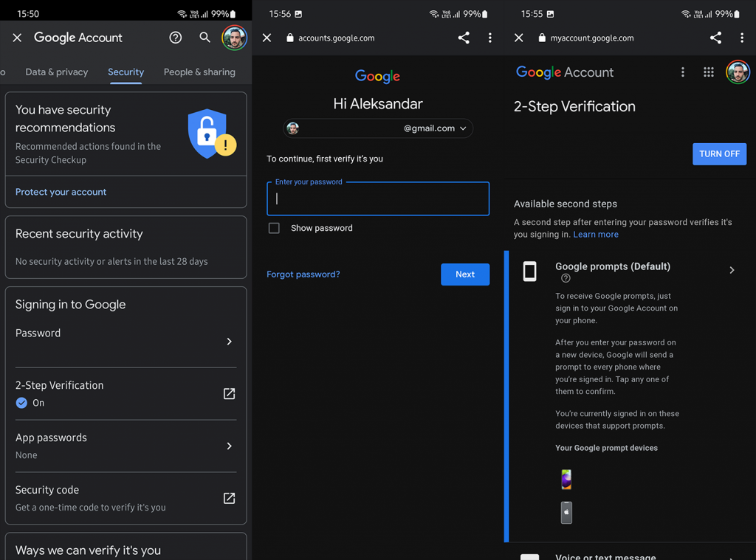
Task: Close the Google Account settings screen
Action: click(17, 38)
